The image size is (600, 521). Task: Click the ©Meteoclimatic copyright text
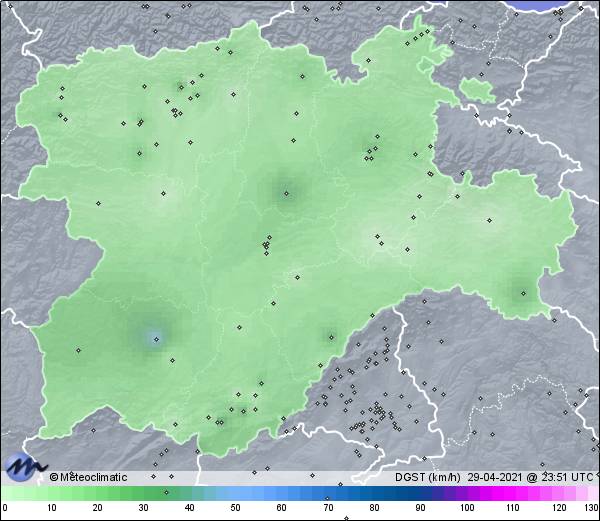(88, 477)
